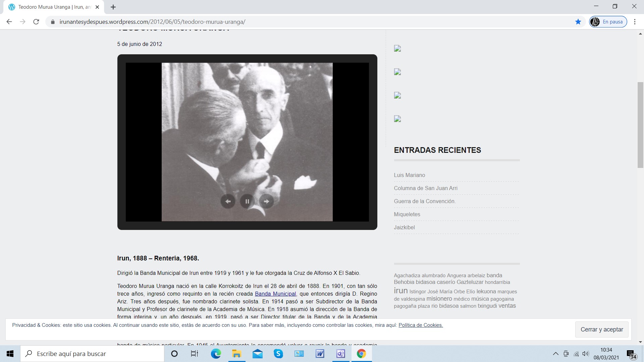This screenshot has height=362, width=644.
Task: Close the Teodoro Murua Uranga tab
Action: coord(97,7)
